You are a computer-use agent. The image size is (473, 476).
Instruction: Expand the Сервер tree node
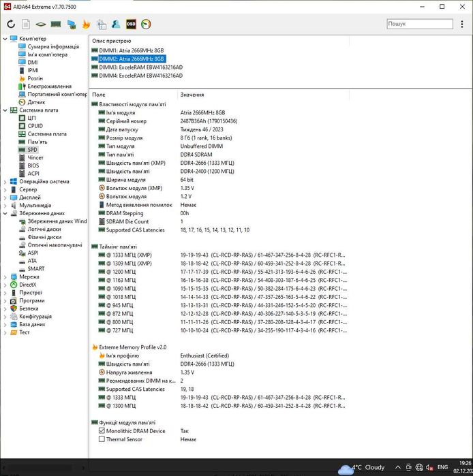[x=5, y=190]
